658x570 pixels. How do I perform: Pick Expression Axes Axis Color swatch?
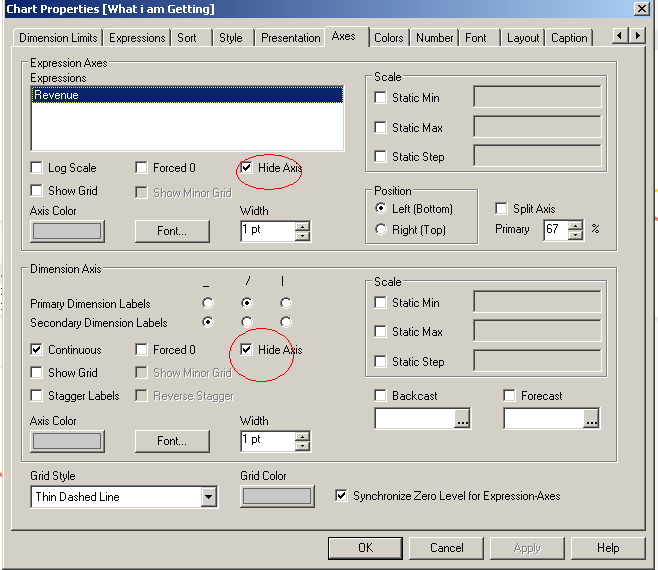(67, 231)
